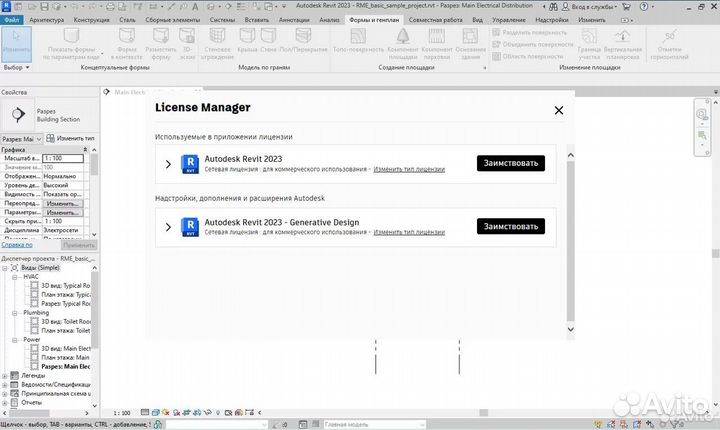
Task: Click the detail level icon beside the bottom 1:100 scale
Action: (x=145, y=413)
